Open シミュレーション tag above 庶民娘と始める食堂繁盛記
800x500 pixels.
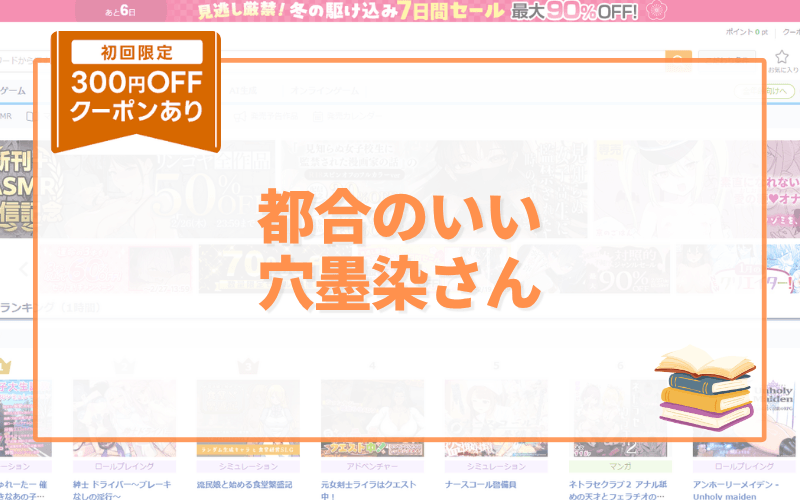248,466
